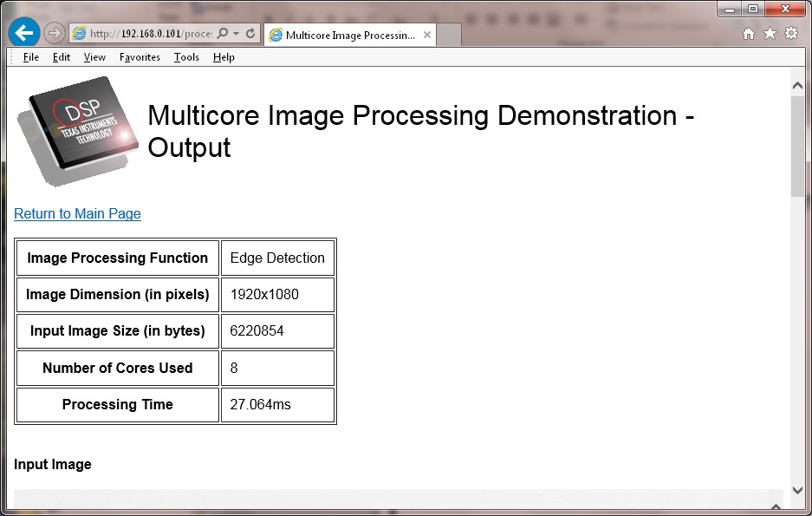Viewport: 812px width, 516px height.
Task: Click the browser Back navigation arrow
Action: point(23,32)
